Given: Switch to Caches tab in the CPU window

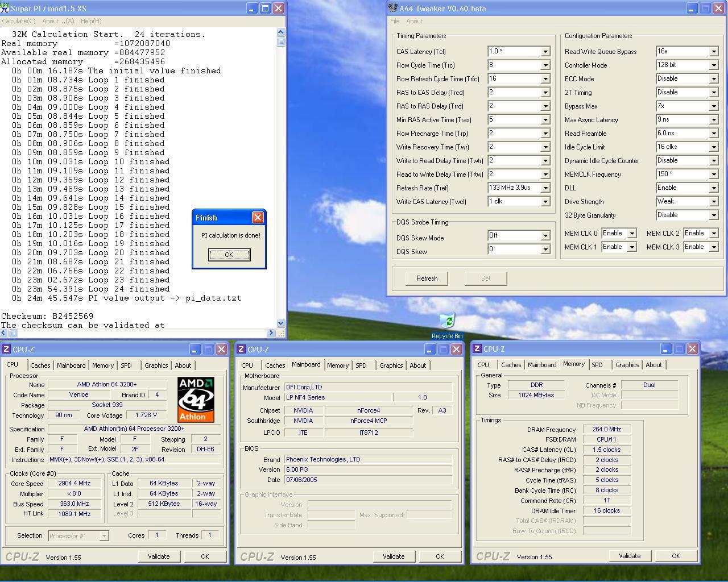Looking at the screenshot, I should coord(40,365).
